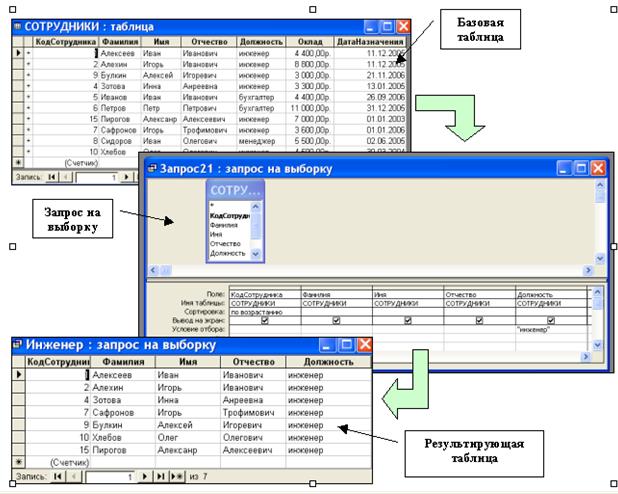
Task: Click КодСотрудника field cell in query design grid
Action: point(265,295)
